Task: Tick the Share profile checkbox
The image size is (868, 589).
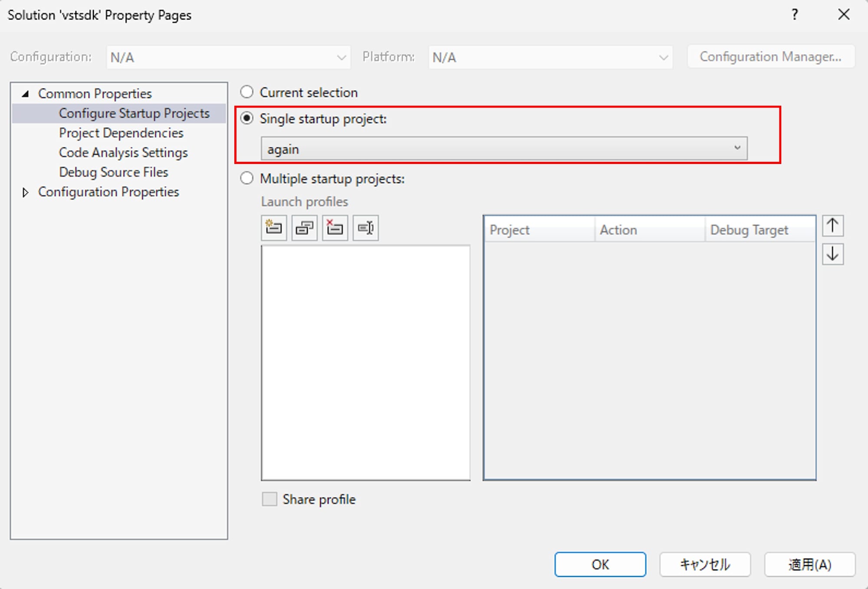Action: (270, 499)
